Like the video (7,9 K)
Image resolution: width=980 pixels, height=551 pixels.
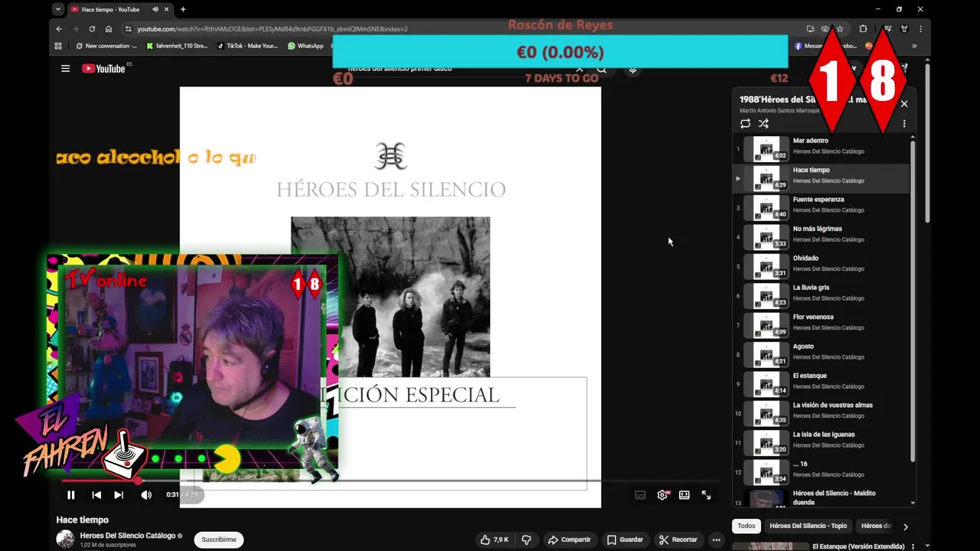(494, 540)
